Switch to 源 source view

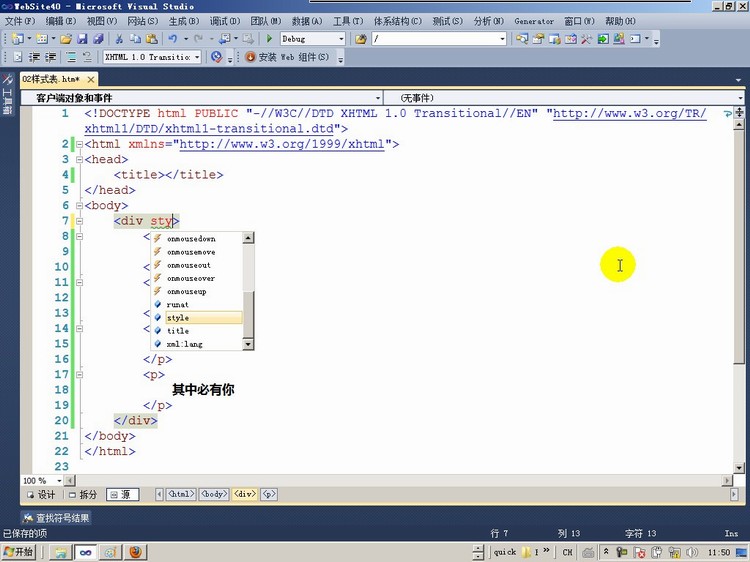click(122, 495)
